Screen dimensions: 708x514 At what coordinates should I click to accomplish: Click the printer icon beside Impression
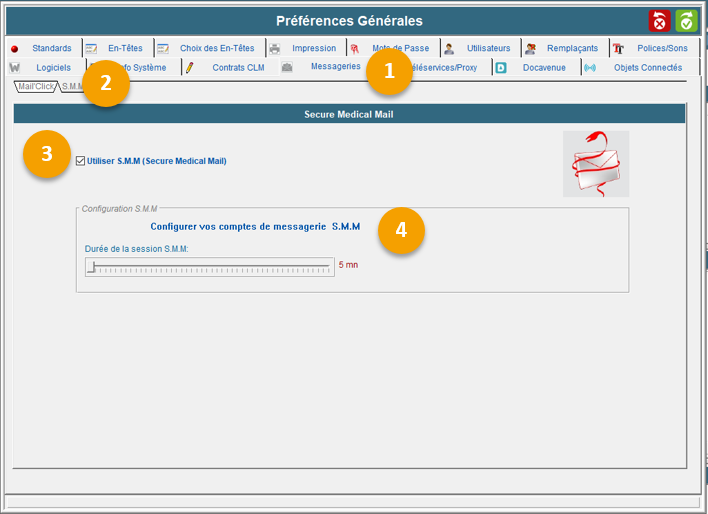[275, 48]
